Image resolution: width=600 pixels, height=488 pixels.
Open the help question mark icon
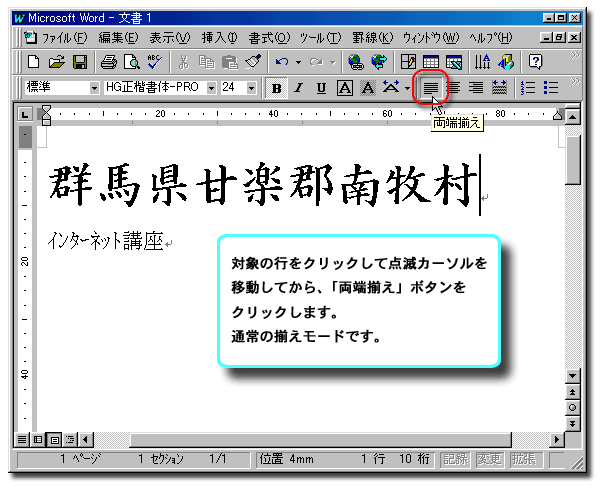click(535, 62)
